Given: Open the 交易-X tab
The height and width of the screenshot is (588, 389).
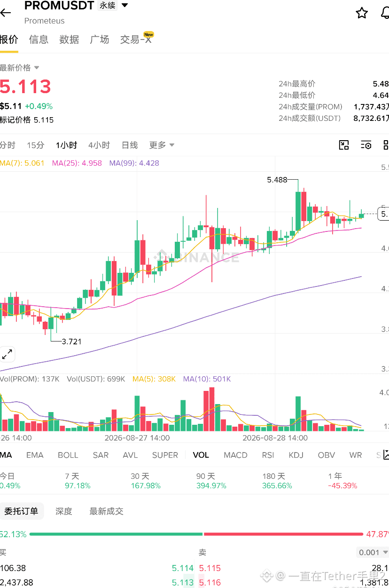Looking at the screenshot, I should point(136,40).
